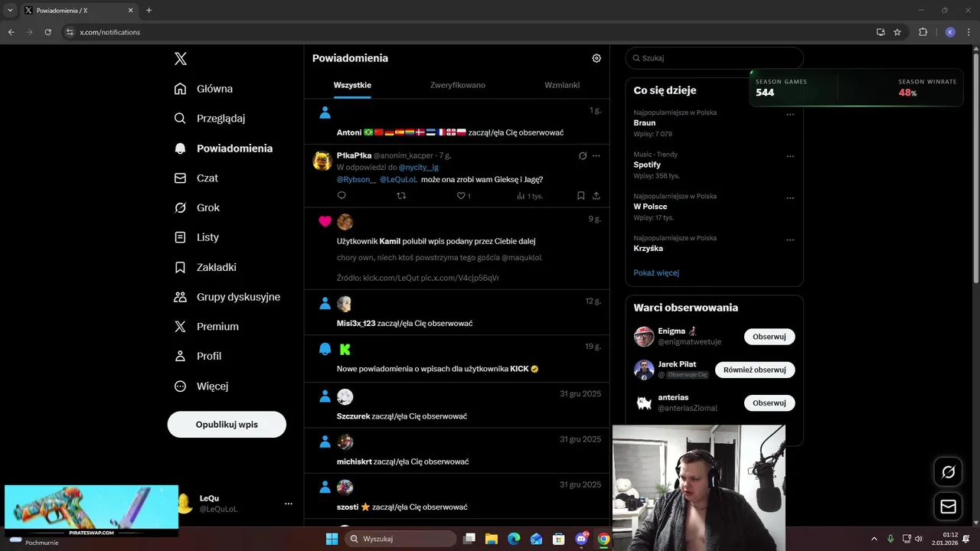This screenshot has height=551, width=980.
Task: Open the KICK posts notification
Action: pos(457,358)
